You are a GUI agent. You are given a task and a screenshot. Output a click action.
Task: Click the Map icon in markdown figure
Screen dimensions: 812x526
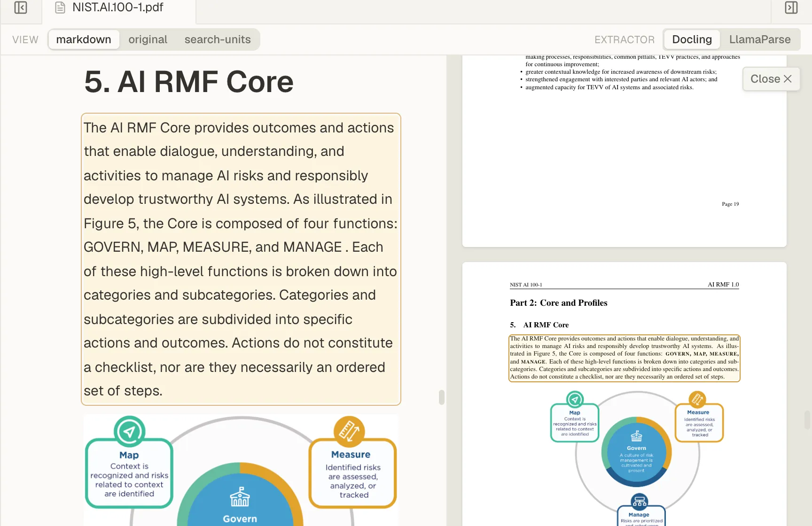pos(129,431)
